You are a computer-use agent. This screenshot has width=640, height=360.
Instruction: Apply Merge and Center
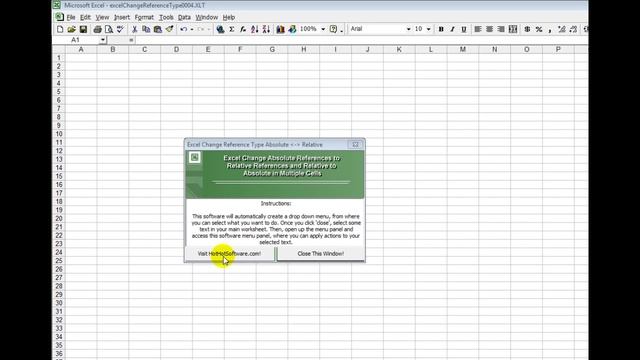[x=513, y=29]
